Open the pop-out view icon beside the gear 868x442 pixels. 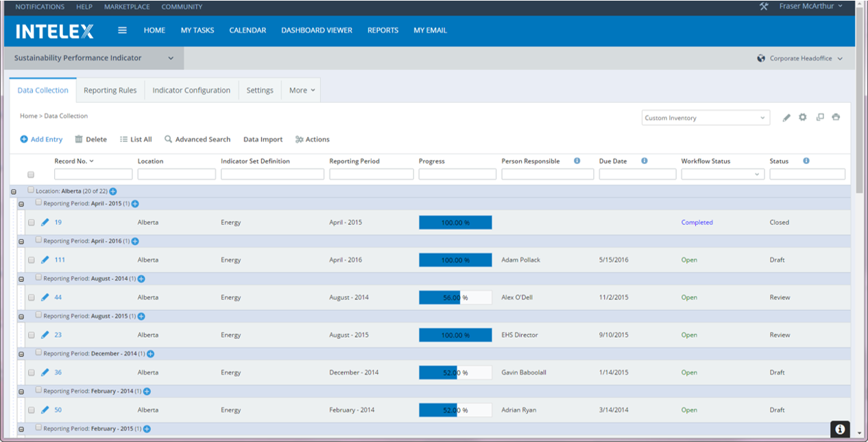[819, 117]
